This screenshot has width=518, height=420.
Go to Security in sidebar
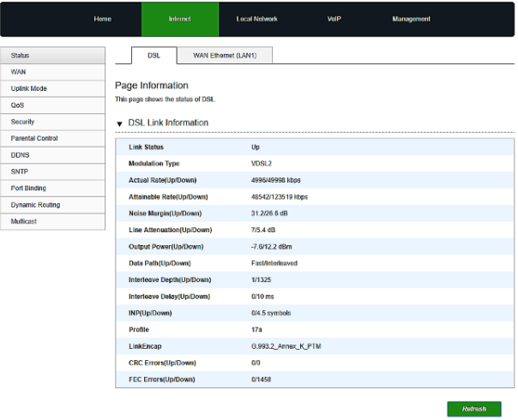pos(52,122)
